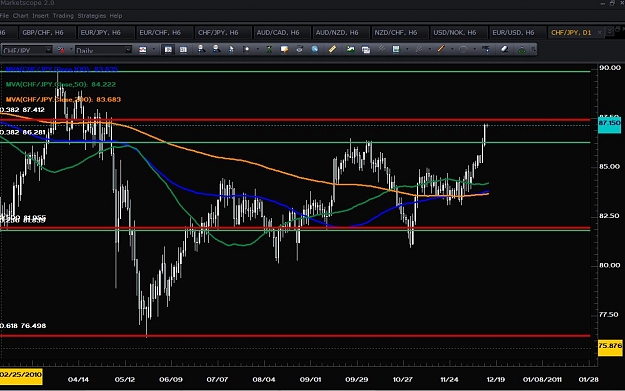Screen dimensions: 625x391
Task: Switch to GBP/CHF, H6 tab
Action: click(46, 33)
